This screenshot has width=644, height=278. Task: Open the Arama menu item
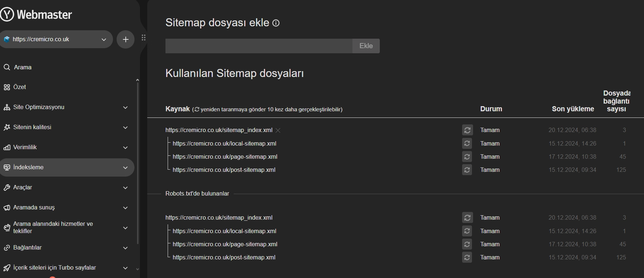(23, 67)
